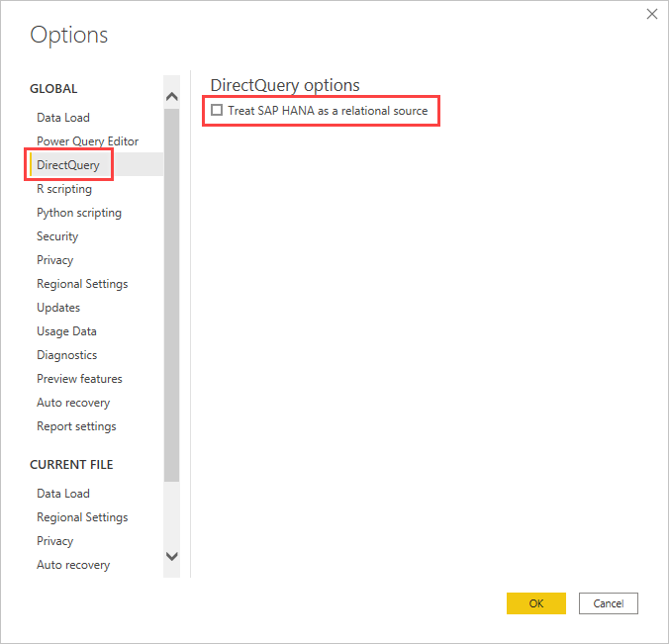This screenshot has height=644, width=669.
Task: Open the Security settings page
Action: pyautogui.click(x=57, y=236)
